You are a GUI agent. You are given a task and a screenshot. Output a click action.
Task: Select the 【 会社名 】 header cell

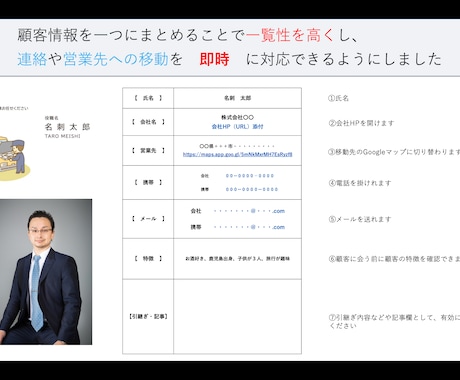[x=148, y=122]
